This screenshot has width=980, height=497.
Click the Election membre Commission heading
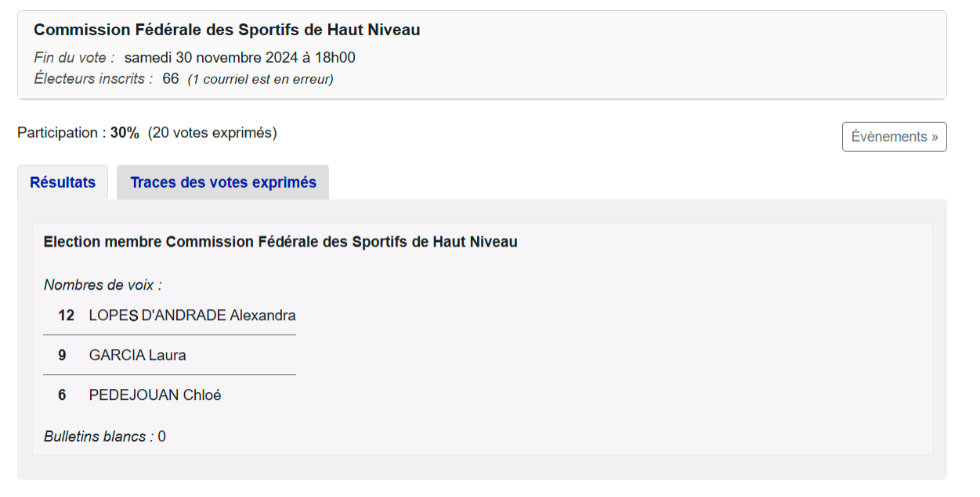pos(280,242)
